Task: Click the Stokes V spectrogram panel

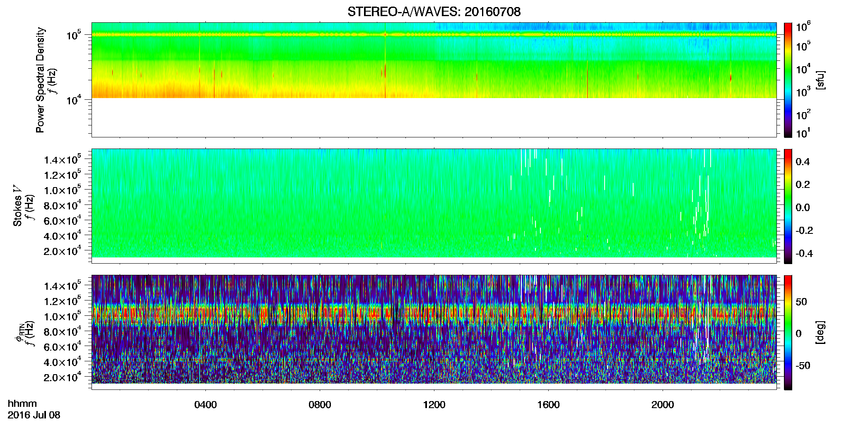Action: [x=434, y=206]
